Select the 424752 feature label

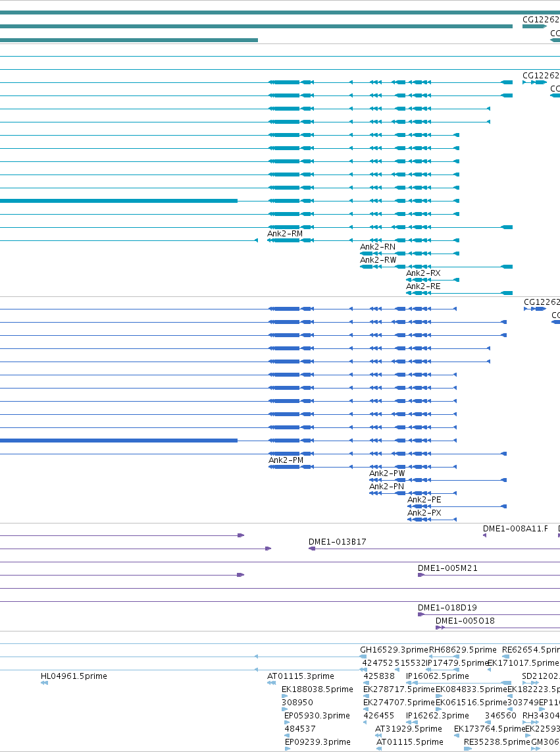tap(377, 663)
